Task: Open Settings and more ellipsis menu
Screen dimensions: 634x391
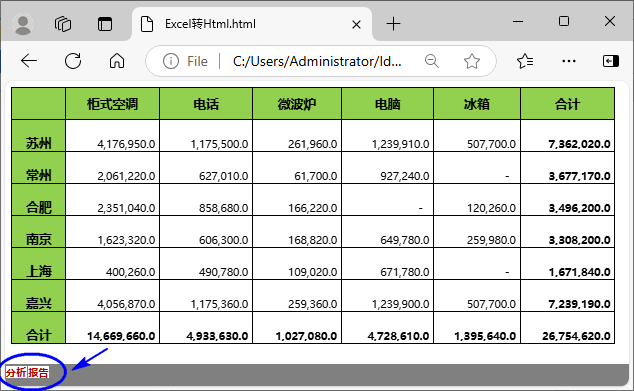Action: pos(568,61)
